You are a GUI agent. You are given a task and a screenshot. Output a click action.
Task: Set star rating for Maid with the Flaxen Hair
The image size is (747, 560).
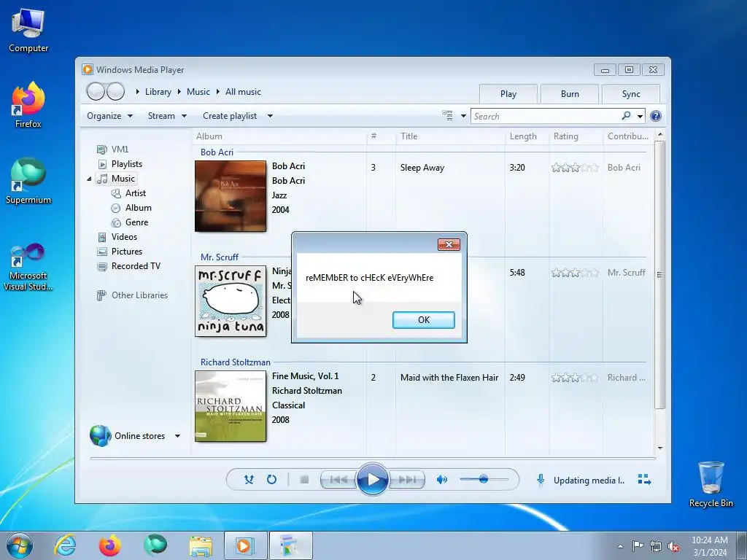pos(575,378)
